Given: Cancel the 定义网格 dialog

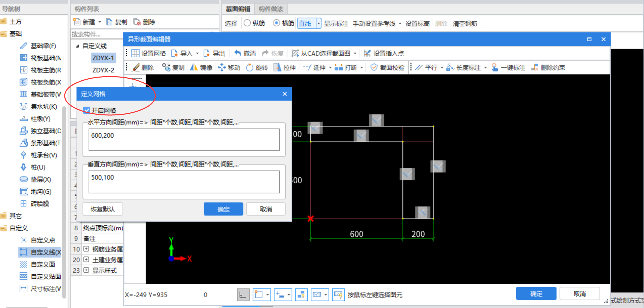Looking at the screenshot, I should pyautogui.click(x=266, y=209).
